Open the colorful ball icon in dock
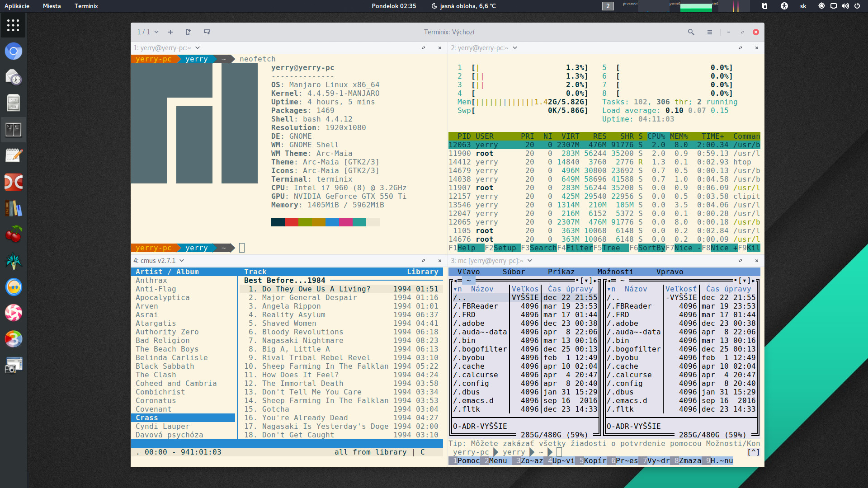The width and height of the screenshot is (868, 488). click(14, 339)
